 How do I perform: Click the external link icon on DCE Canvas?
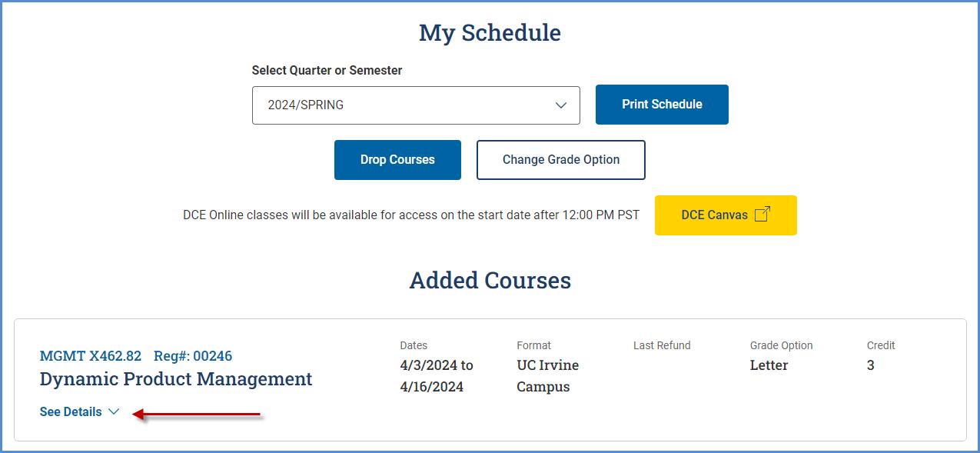762,215
